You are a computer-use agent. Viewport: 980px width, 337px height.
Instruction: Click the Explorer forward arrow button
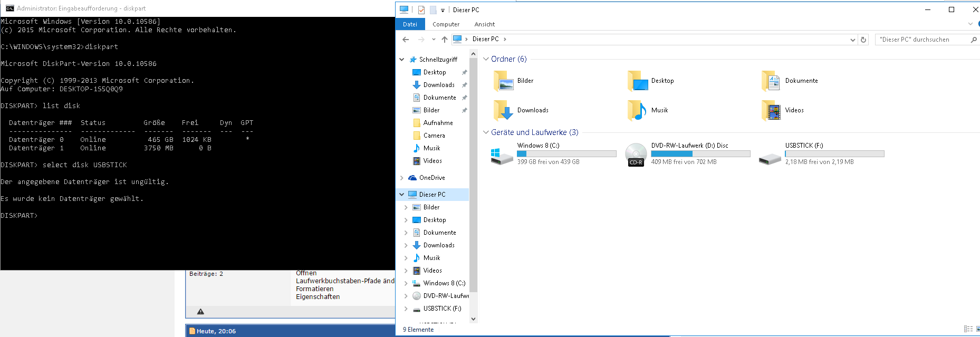pyautogui.click(x=421, y=40)
